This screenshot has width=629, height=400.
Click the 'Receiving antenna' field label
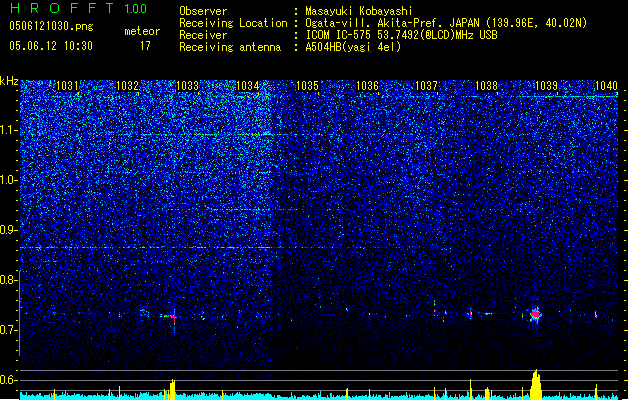(x=230, y=47)
